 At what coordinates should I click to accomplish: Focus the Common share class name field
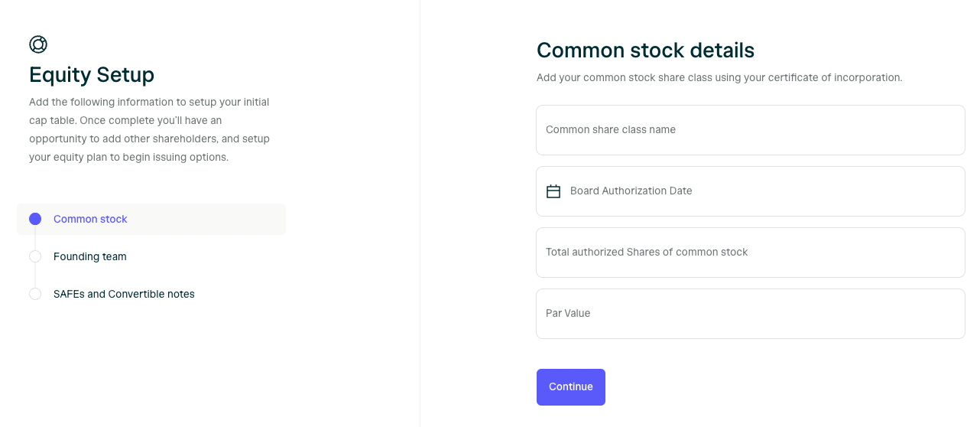click(751, 130)
